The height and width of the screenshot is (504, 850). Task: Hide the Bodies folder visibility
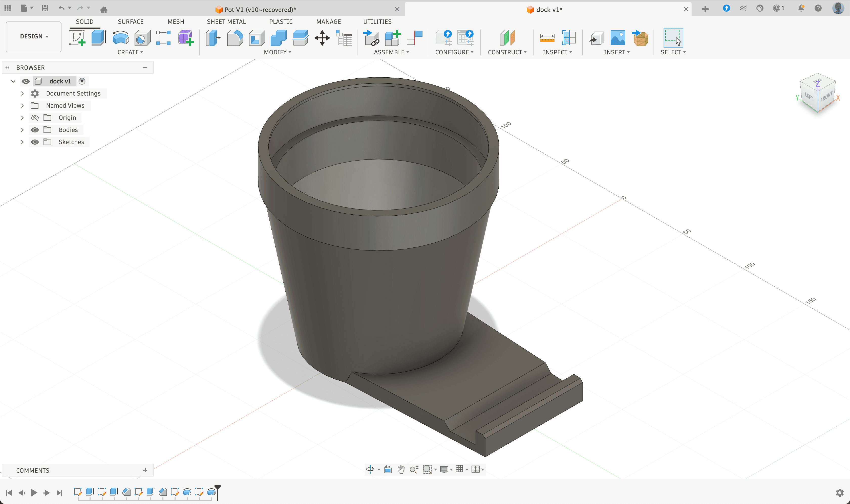pos(35,130)
